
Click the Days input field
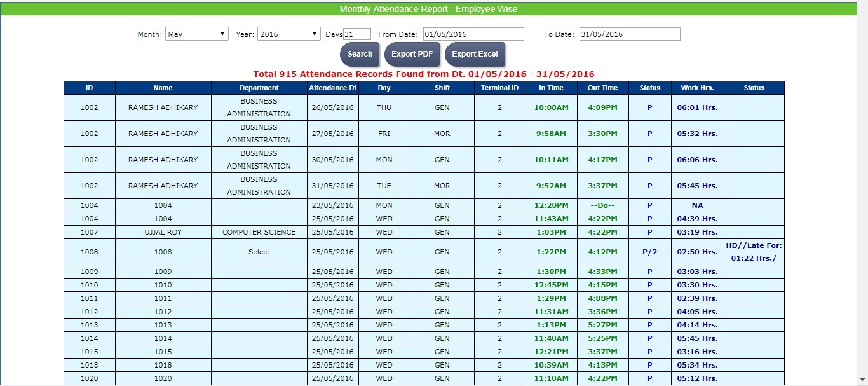pyautogui.click(x=356, y=34)
